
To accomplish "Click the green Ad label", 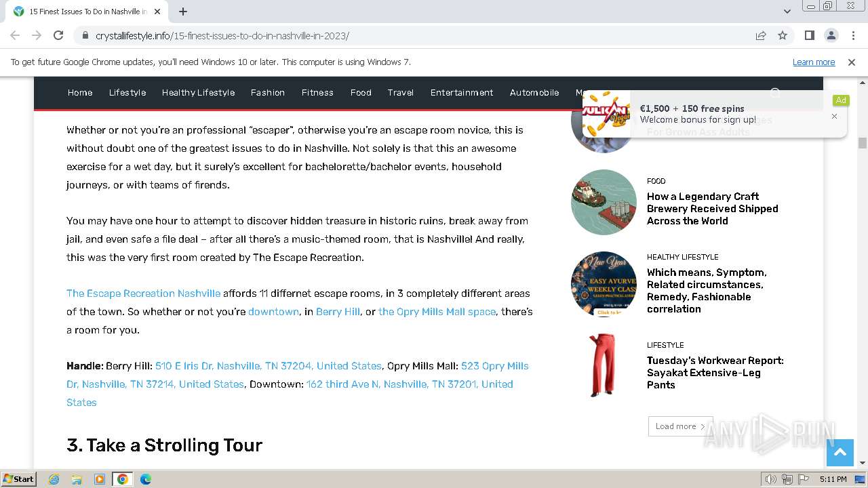I will pyautogui.click(x=841, y=100).
